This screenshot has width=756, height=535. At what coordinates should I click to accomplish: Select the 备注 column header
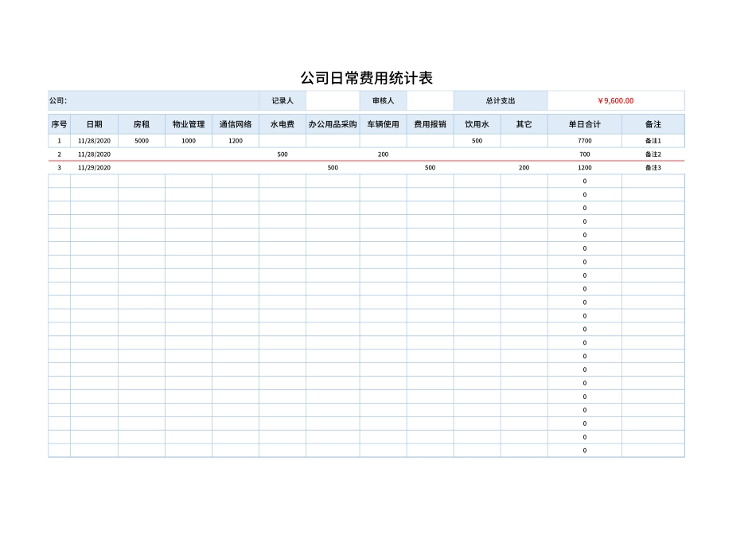652,123
